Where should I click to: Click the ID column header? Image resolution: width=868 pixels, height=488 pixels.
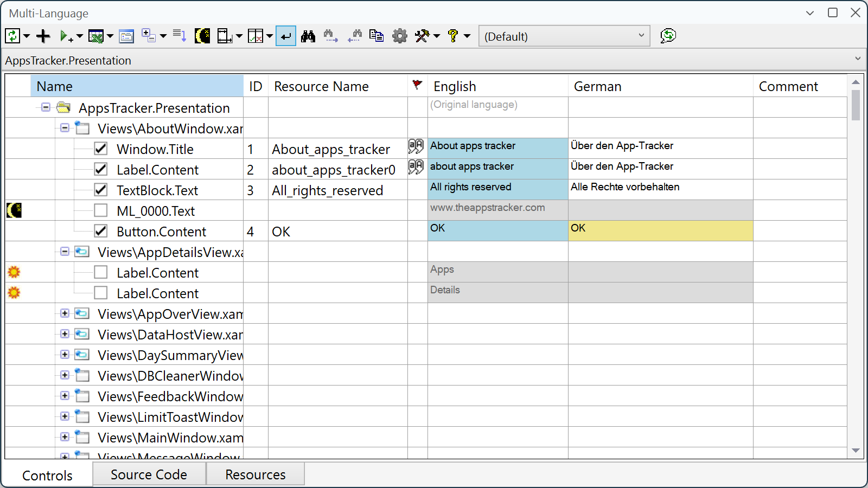click(x=256, y=86)
